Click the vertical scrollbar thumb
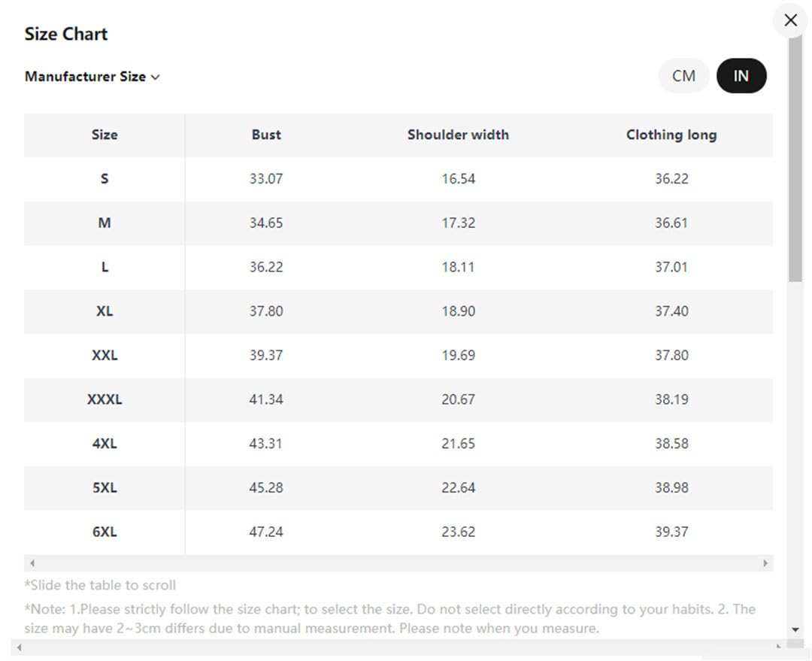The image size is (812, 661). 795,159
